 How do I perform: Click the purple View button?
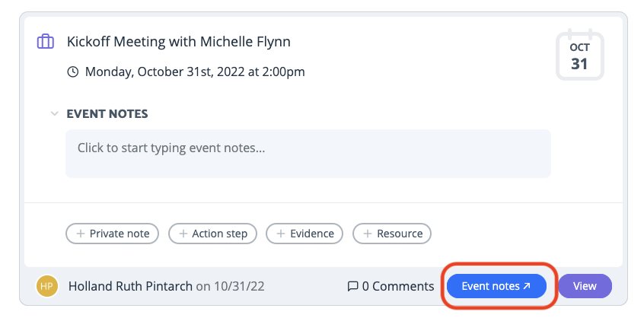pos(585,286)
